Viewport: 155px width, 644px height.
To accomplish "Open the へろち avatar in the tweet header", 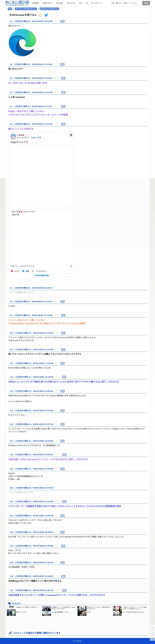I will pyautogui.click(x=13, y=136).
